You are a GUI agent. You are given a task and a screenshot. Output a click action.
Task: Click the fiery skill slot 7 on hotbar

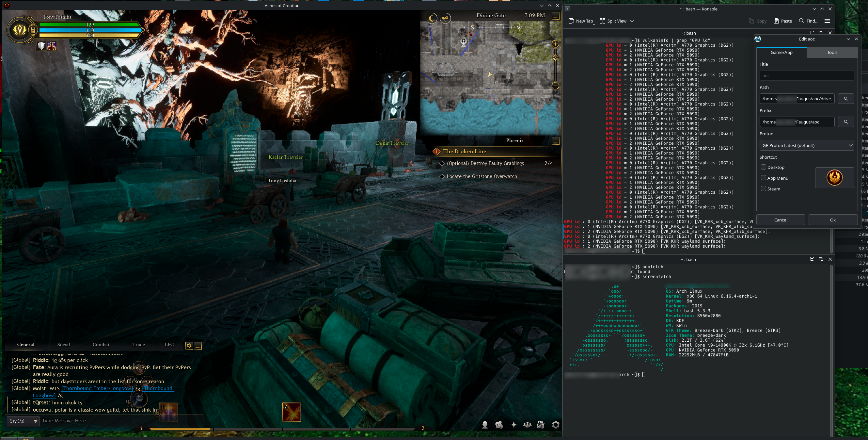tap(292, 412)
